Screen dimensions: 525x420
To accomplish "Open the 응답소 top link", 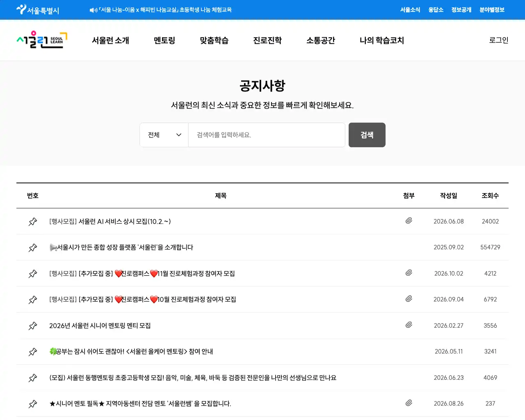I will (436, 10).
